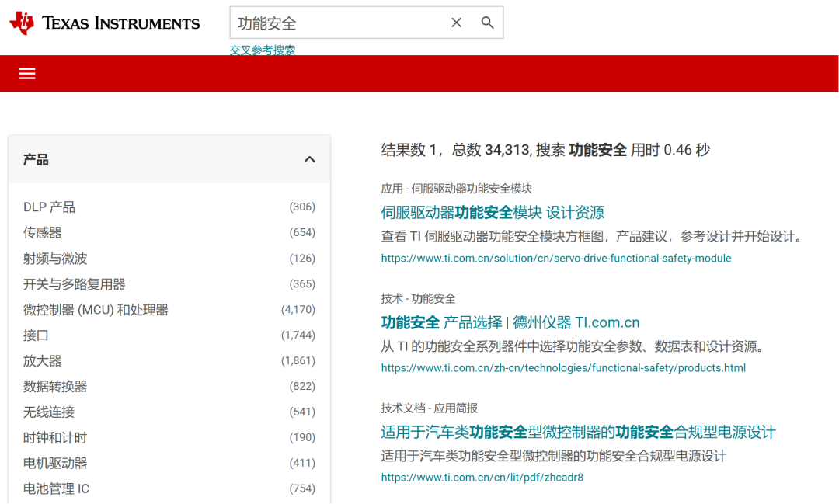Open 伺服驱动器功能安全模块 设计资源 result

493,213
